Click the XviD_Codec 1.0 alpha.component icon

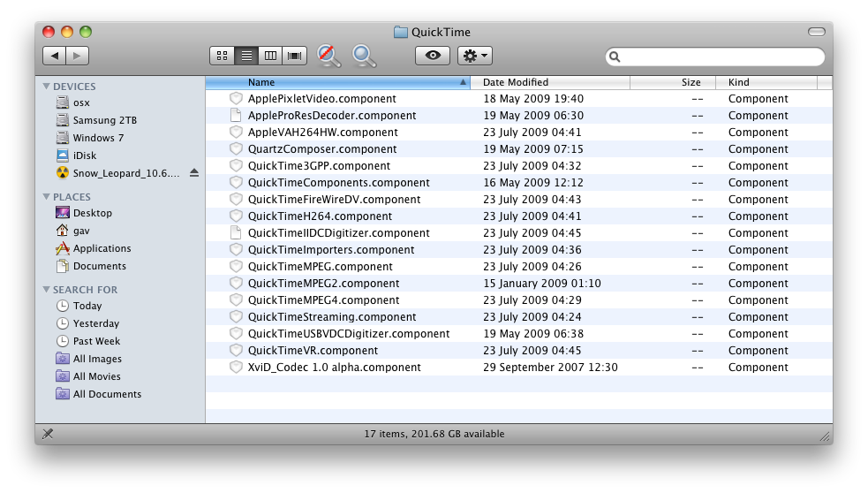[x=236, y=368]
